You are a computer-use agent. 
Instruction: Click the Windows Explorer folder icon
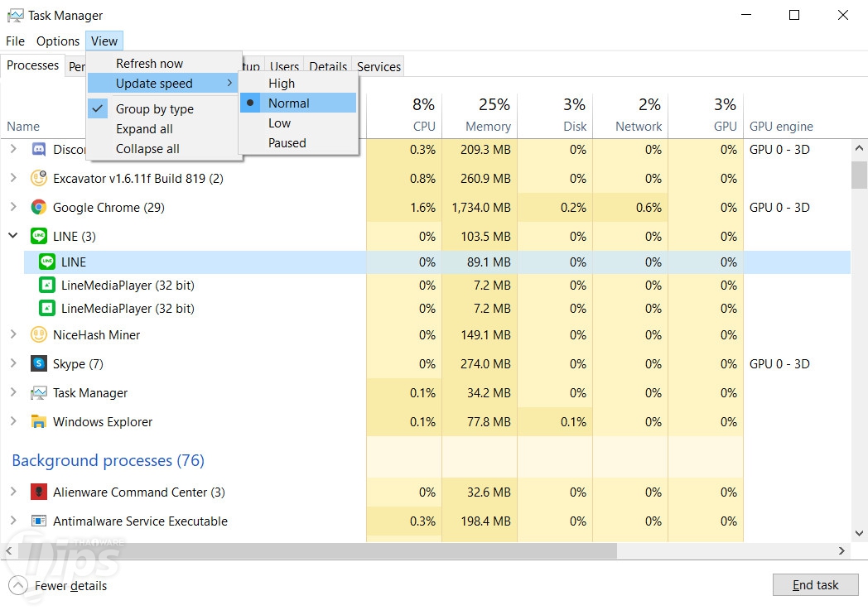point(39,422)
